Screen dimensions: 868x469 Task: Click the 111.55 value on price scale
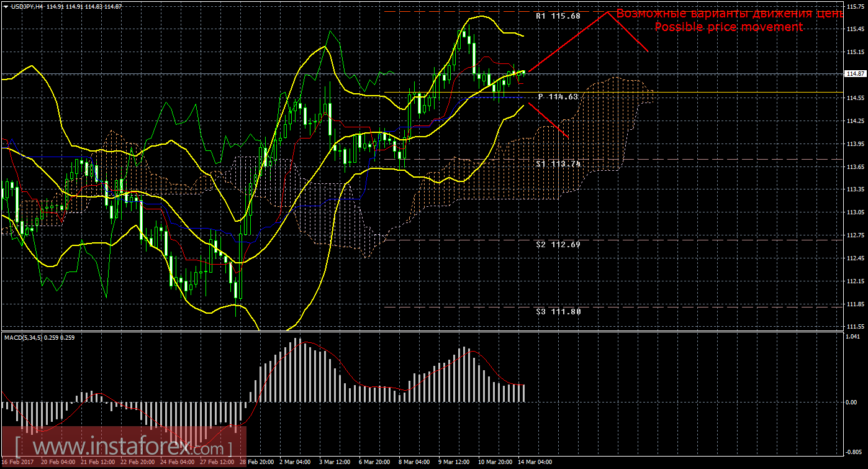(x=856, y=326)
